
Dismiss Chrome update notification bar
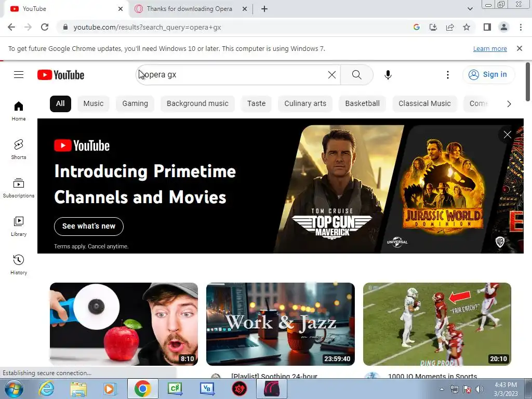(519, 48)
